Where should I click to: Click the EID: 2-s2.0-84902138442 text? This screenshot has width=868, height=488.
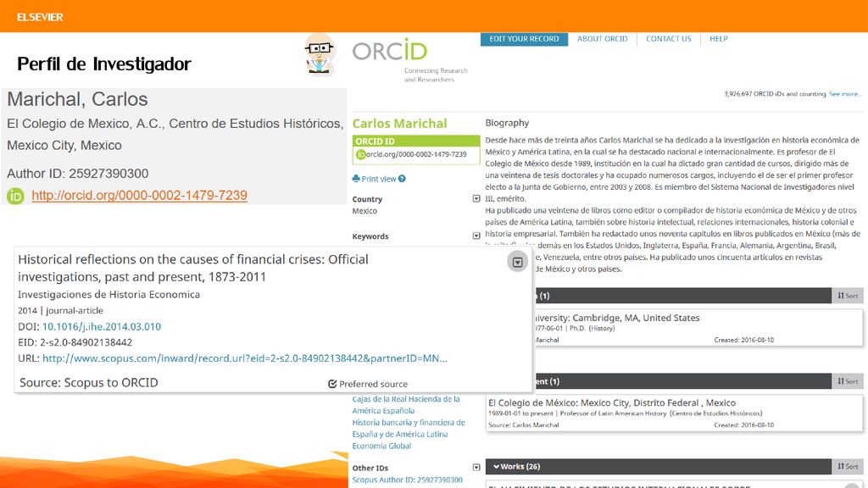tap(75, 342)
